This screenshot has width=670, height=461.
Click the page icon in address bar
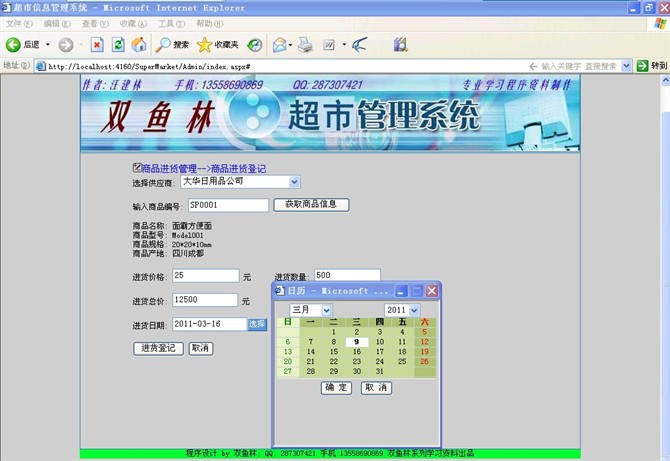pos(41,66)
